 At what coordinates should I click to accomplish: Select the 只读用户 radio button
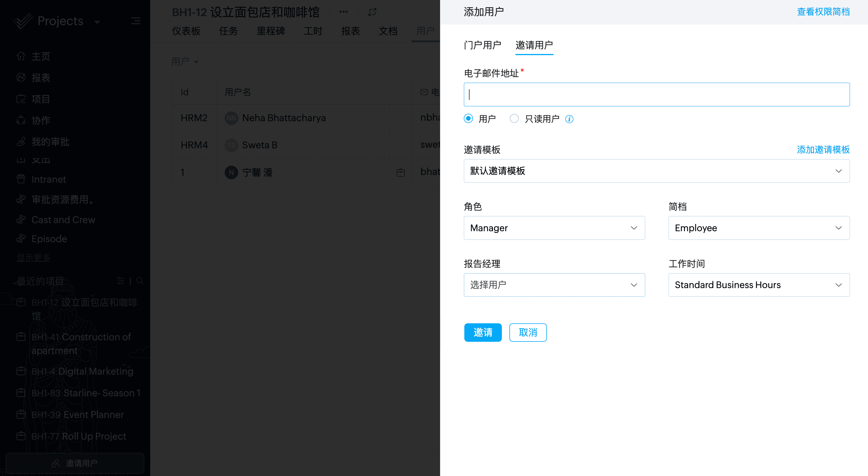[514, 119]
